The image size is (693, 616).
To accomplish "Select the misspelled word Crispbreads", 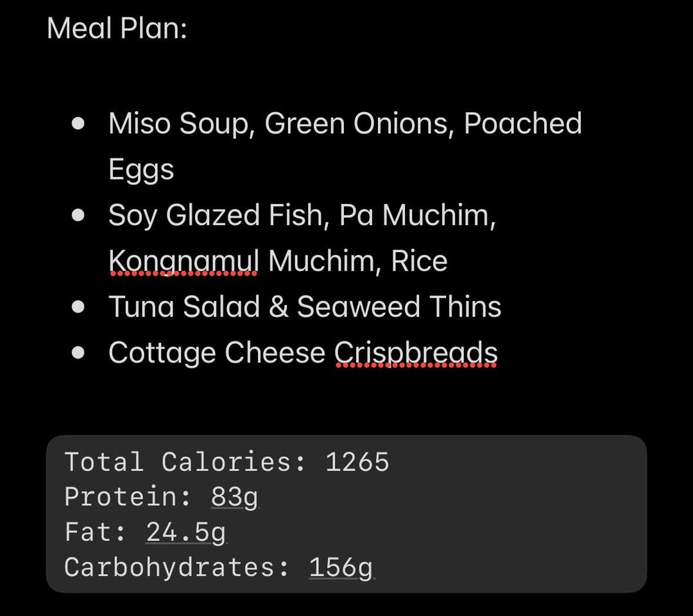I will point(416,354).
